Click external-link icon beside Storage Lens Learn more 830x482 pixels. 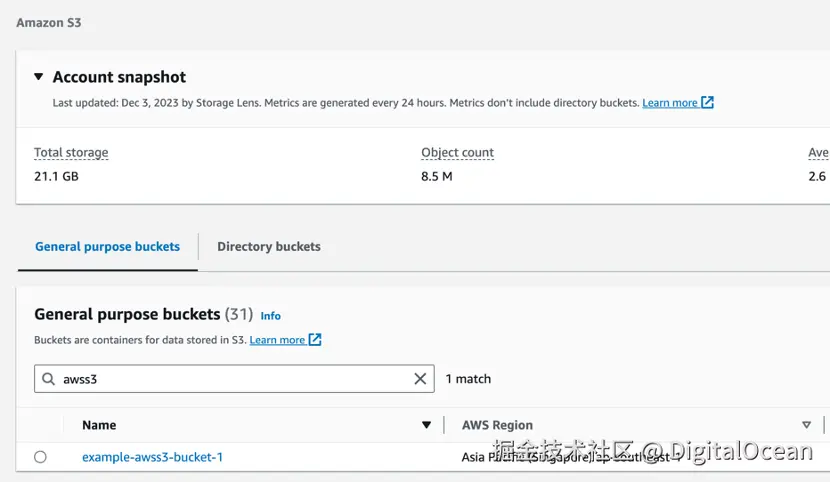click(708, 102)
